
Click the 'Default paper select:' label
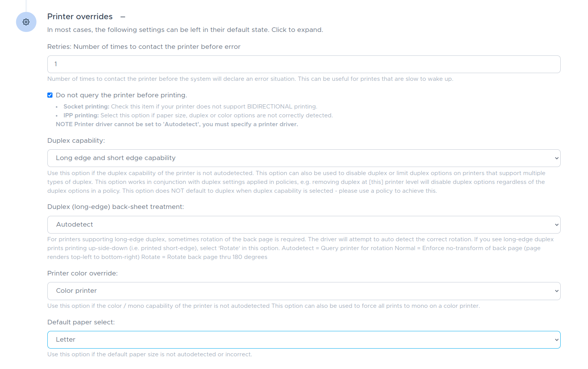[81, 322]
